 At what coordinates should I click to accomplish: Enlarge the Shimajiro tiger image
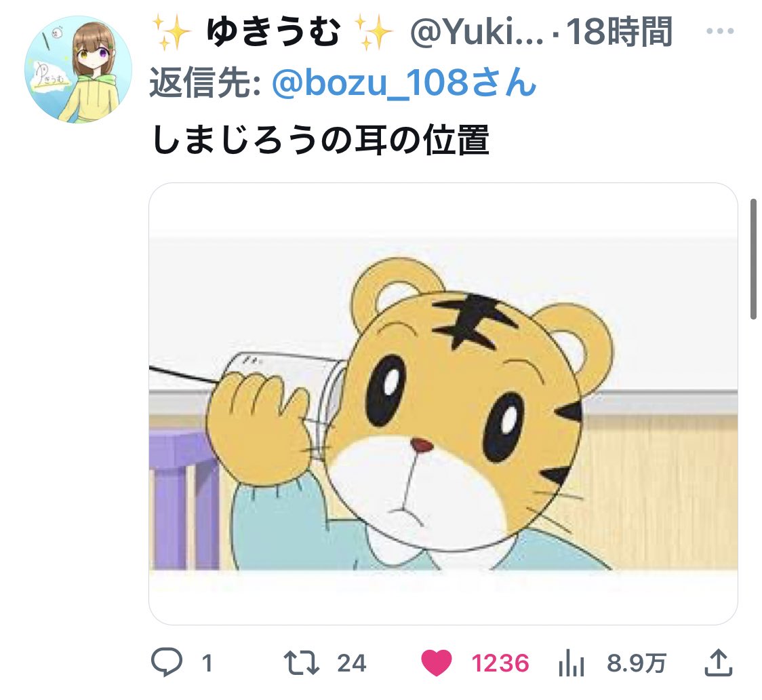pos(443,404)
